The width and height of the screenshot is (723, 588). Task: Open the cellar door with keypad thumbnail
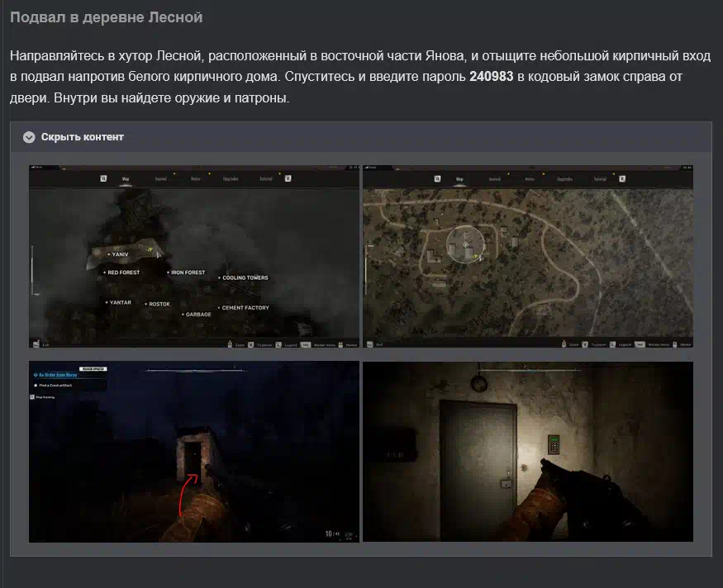pyautogui.click(x=528, y=452)
